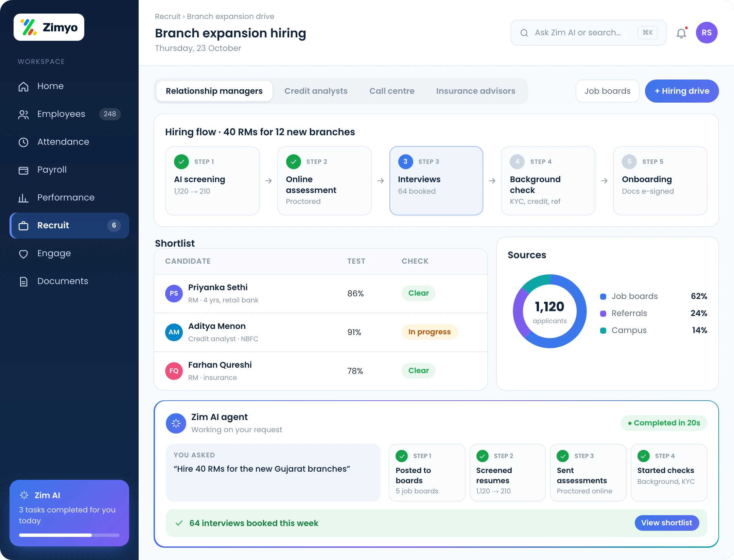
Task: Click Aditya Menon's In progress badge
Action: click(430, 332)
